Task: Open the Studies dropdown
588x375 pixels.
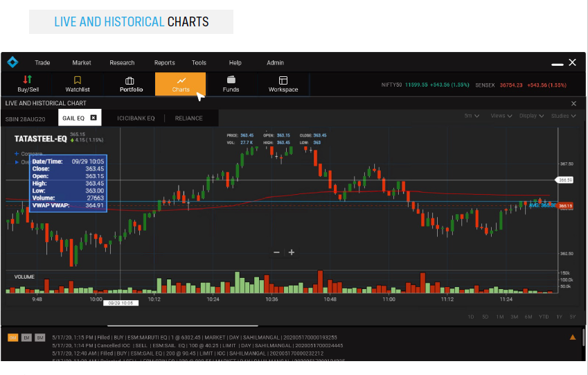Action: (563, 116)
